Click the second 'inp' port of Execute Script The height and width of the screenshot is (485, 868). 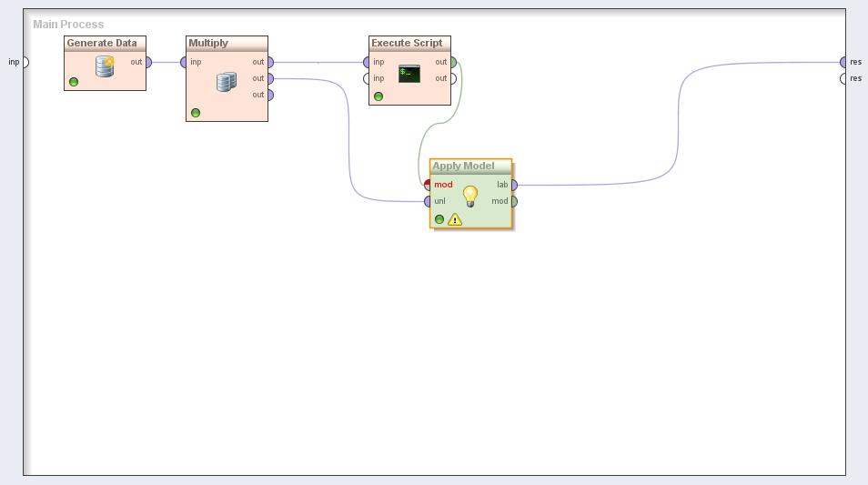coord(367,78)
